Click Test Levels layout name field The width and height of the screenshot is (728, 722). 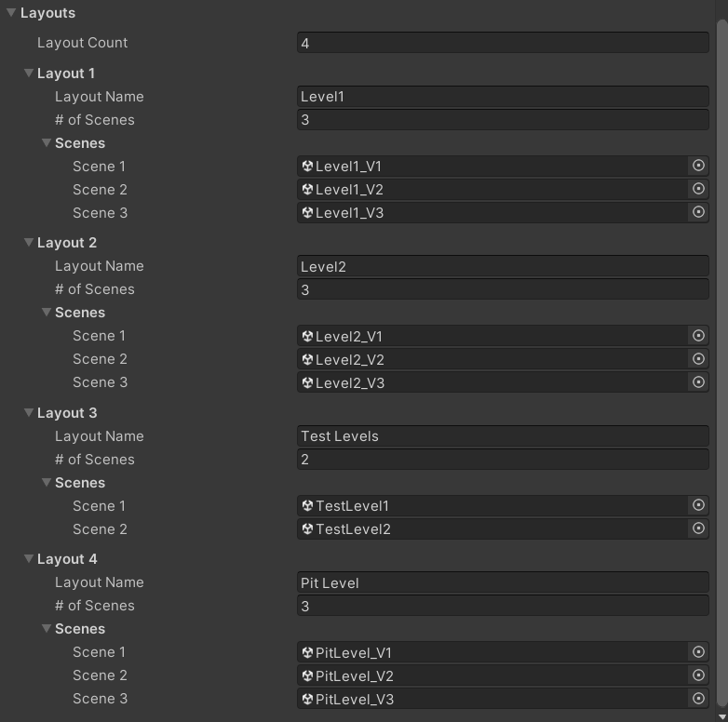coord(503,435)
